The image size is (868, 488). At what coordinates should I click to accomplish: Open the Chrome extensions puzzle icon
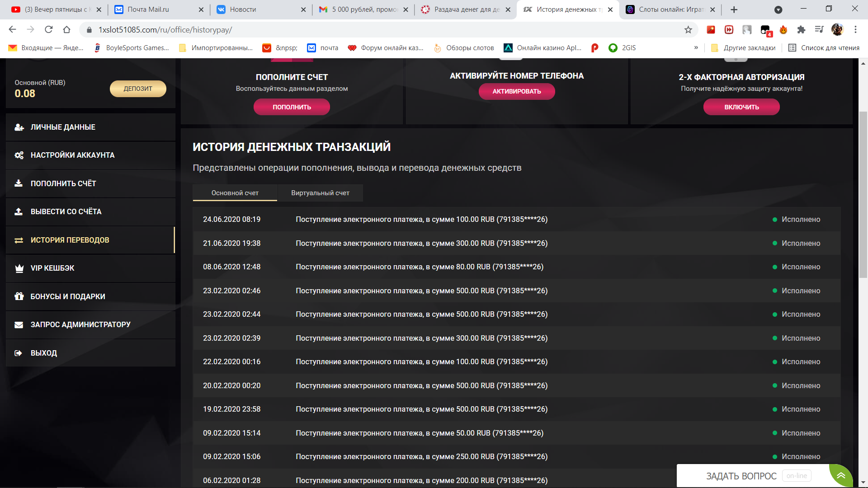click(801, 30)
